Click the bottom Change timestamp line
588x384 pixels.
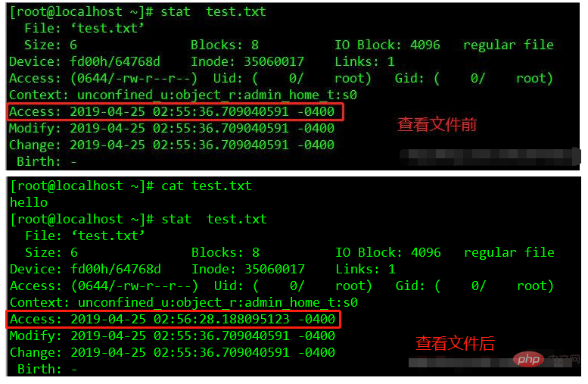point(172,352)
